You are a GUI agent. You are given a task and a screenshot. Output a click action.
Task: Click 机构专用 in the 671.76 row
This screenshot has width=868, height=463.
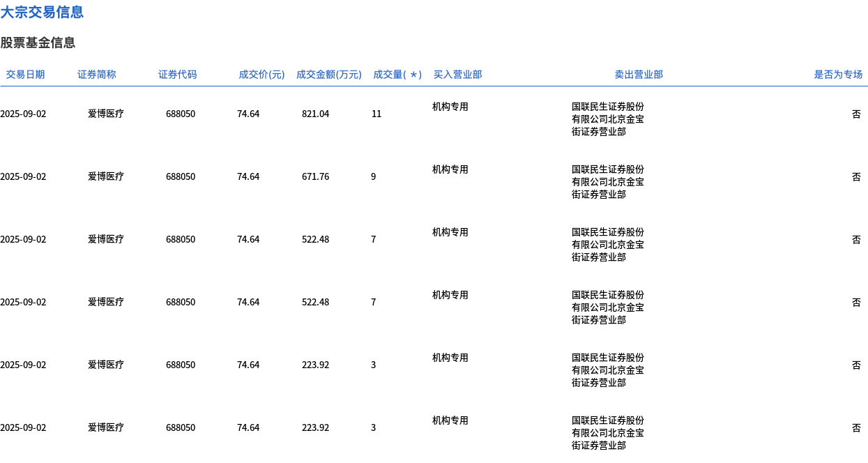(450, 169)
